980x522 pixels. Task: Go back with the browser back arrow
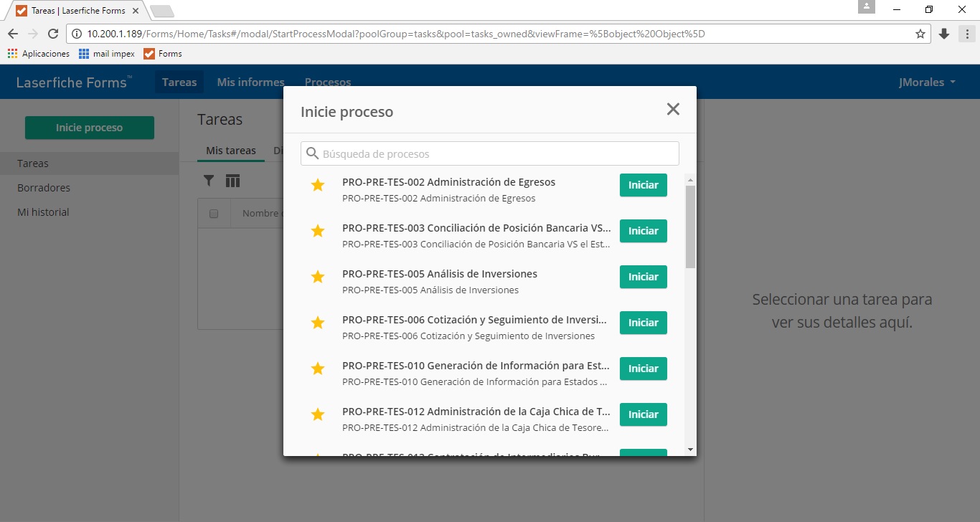coord(13,34)
